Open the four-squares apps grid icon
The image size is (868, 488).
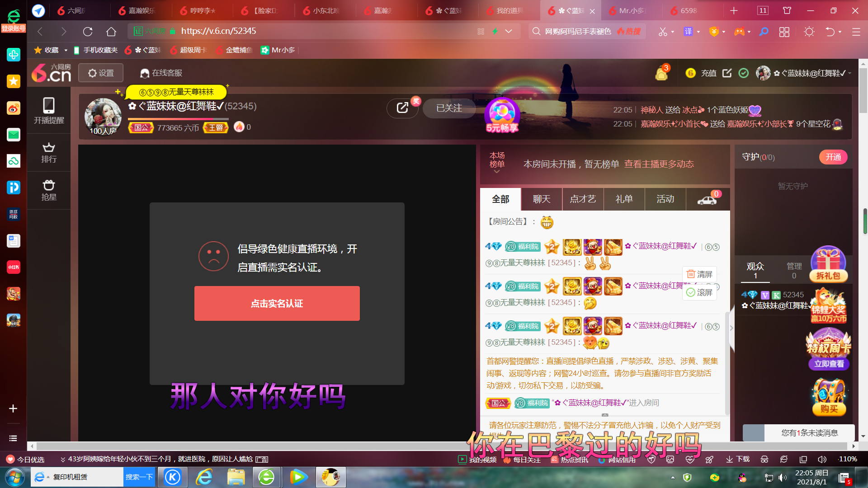coord(784,32)
